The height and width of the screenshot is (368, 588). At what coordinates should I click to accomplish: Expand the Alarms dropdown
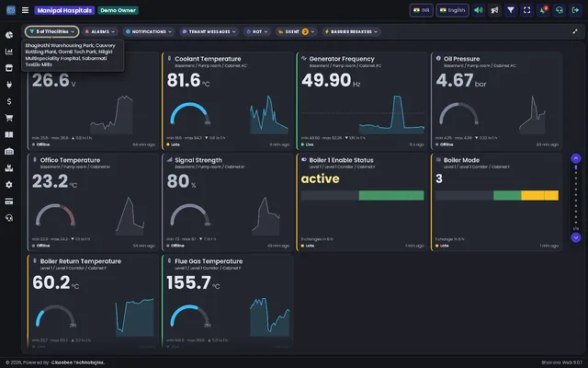coord(100,31)
